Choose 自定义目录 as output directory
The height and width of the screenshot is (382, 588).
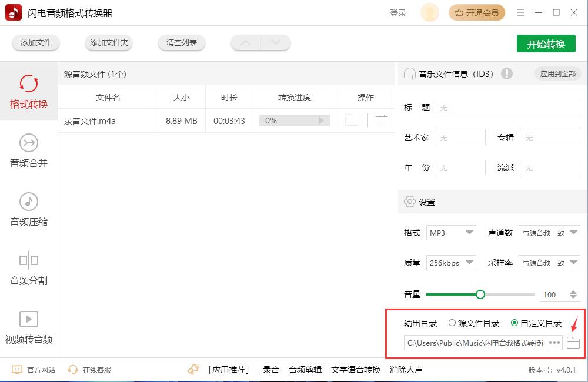click(514, 323)
